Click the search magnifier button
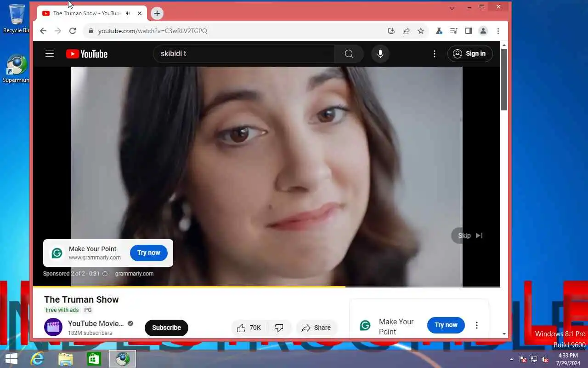This screenshot has height=368, width=588. [x=349, y=54]
